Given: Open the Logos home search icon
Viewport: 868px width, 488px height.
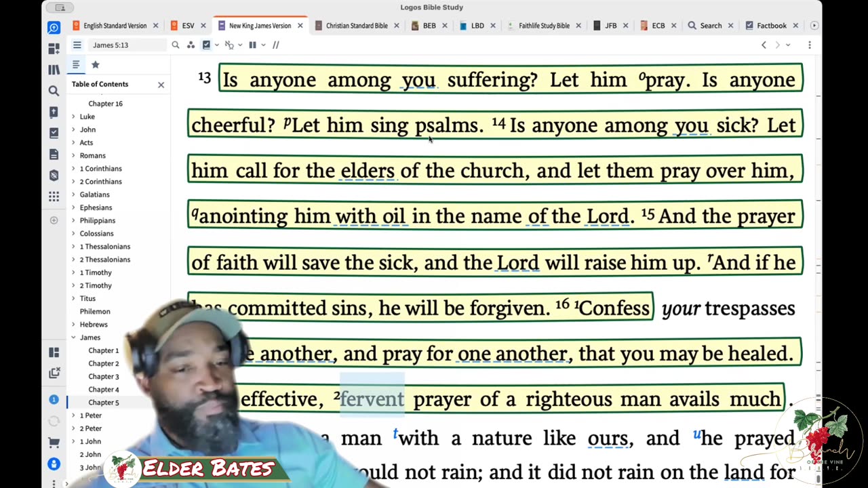Looking at the screenshot, I should click(x=54, y=28).
